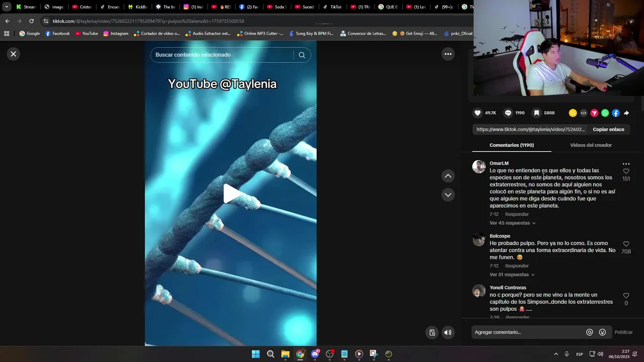644x362 pixels.
Task: Get the embed code icon
Action: click(x=584, y=113)
